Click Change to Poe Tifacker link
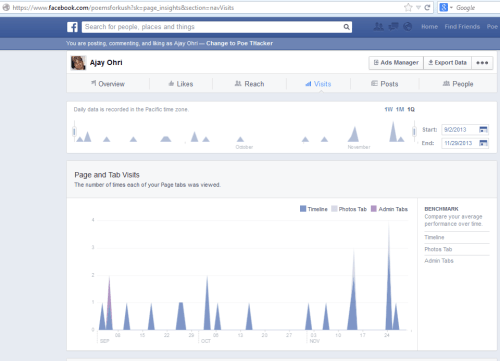The width and height of the screenshot is (500, 361). pos(239,43)
